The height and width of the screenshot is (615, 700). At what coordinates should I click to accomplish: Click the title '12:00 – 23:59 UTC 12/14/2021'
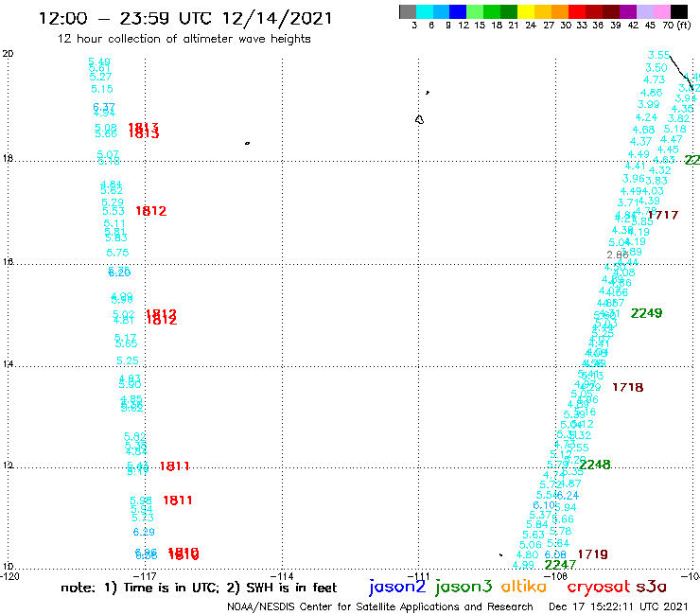185,19
